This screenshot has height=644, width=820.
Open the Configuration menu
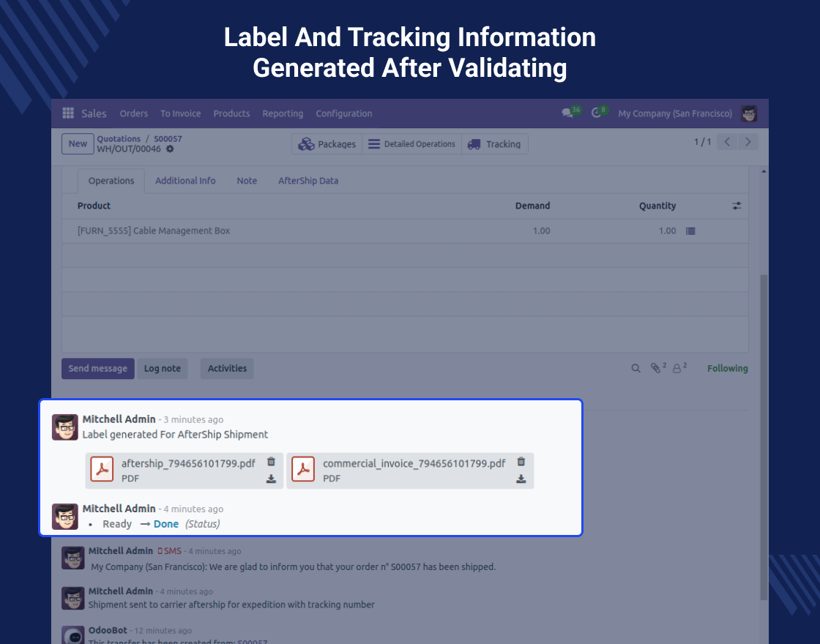[x=344, y=113]
